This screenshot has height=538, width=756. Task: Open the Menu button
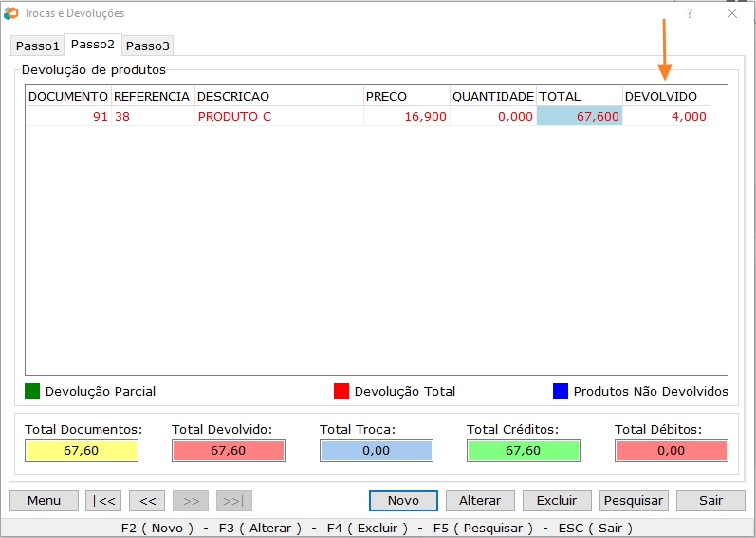point(44,500)
